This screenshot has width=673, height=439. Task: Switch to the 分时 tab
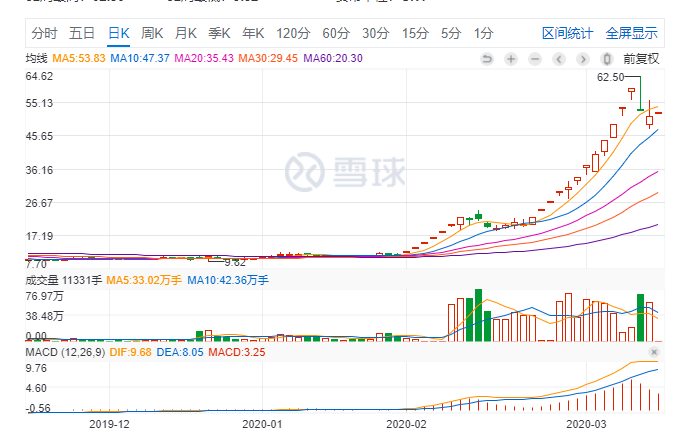[x=44, y=33]
